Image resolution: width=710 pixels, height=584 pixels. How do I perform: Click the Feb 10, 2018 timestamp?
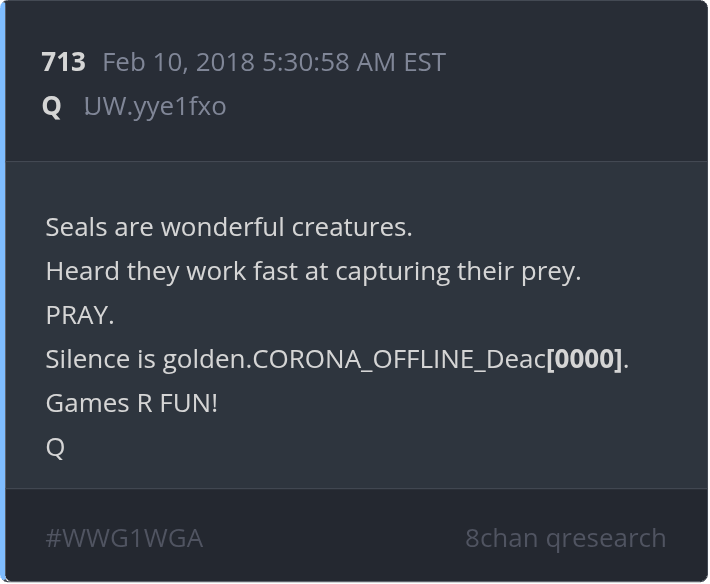(x=179, y=62)
